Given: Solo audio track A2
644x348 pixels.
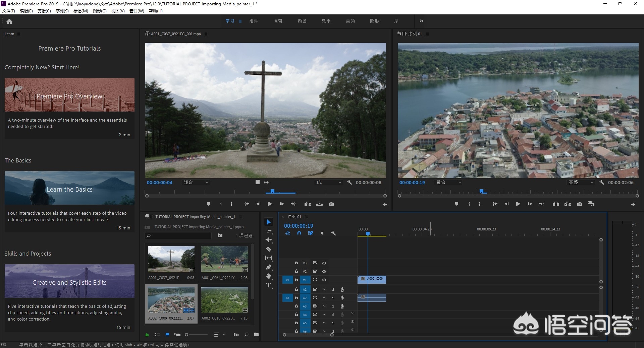Looking at the screenshot, I should pyautogui.click(x=333, y=298).
